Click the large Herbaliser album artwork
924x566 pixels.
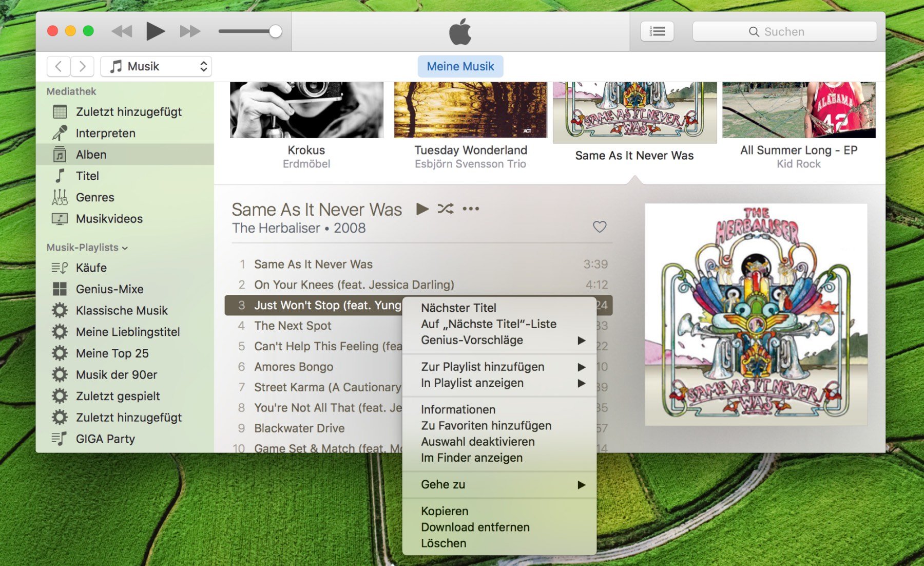pyautogui.click(x=756, y=314)
